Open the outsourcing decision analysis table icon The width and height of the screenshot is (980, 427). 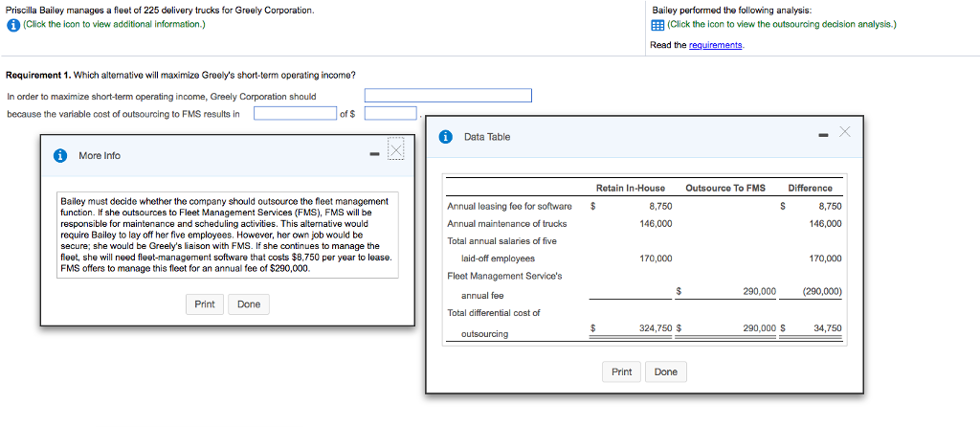click(x=657, y=25)
